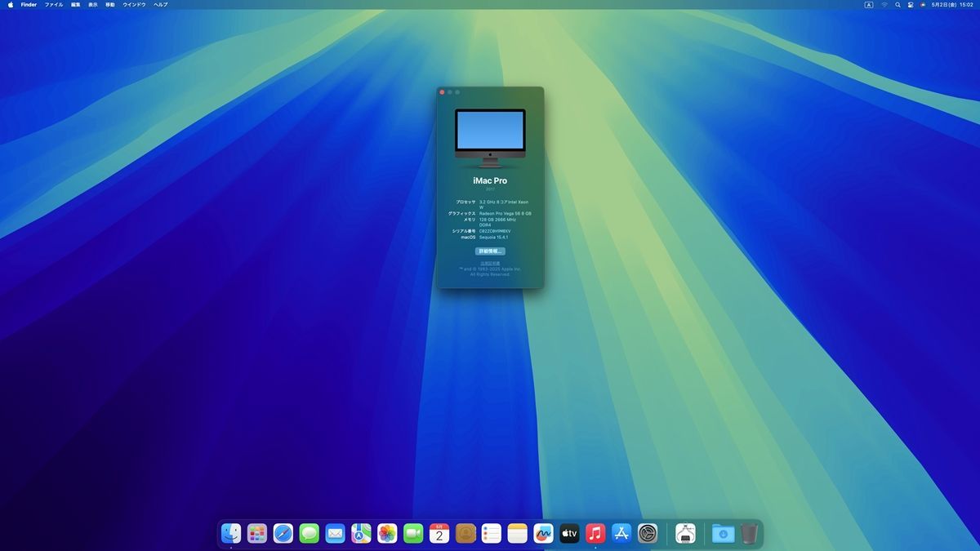Click the iMac Pro title text
This screenshot has height=551, width=980.
(x=490, y=180)
